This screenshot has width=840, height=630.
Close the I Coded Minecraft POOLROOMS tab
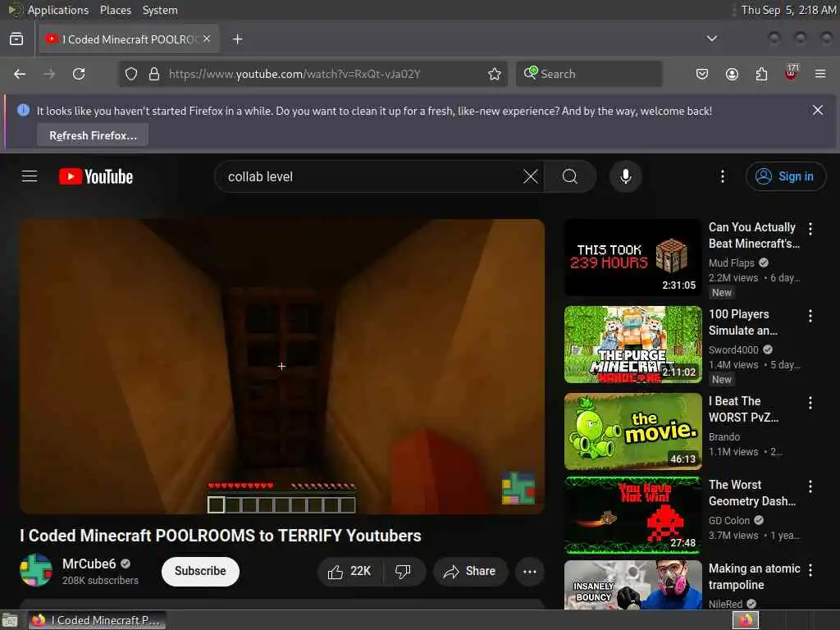[x=207, y=39]
